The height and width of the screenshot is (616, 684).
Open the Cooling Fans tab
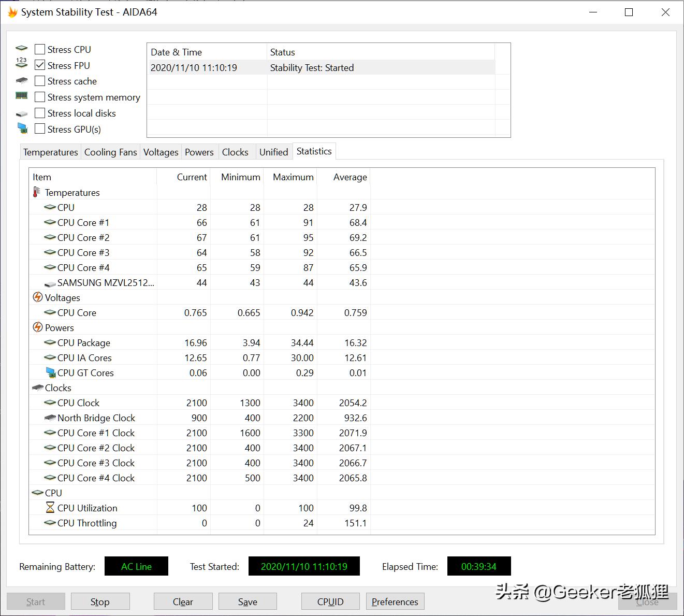(110, 152)
